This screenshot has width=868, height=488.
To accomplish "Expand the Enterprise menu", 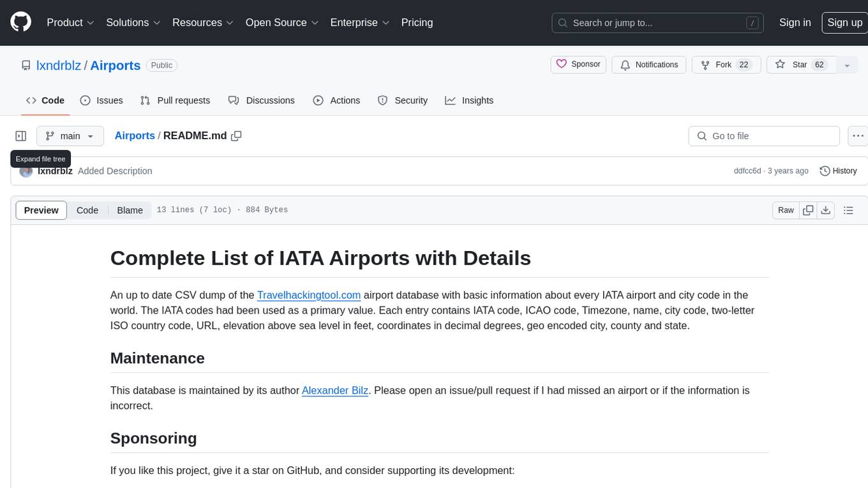I will (x=359, y=22).
